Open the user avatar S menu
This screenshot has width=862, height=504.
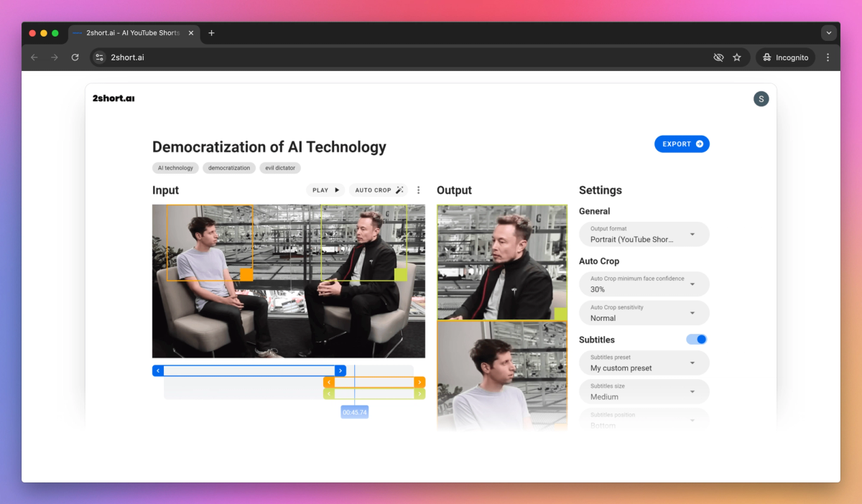coord(761,99)
